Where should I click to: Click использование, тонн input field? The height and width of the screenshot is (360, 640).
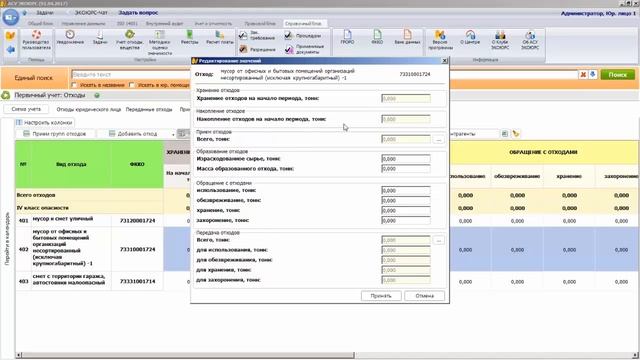[406, 191]
